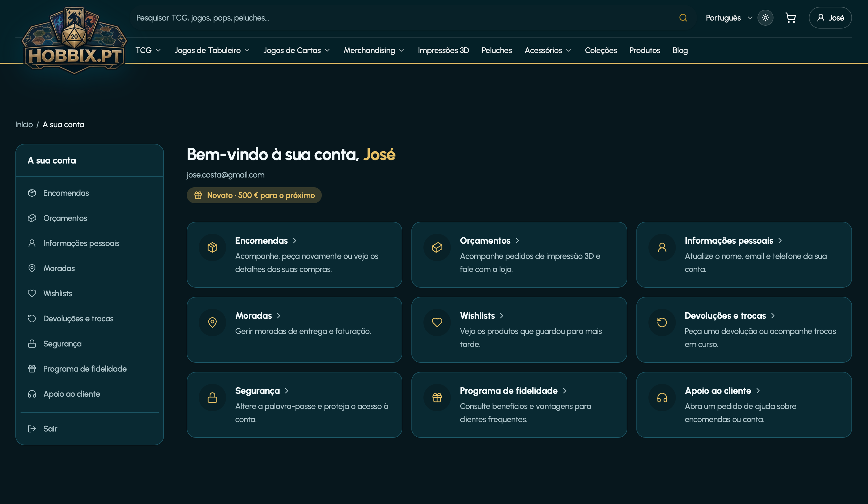Click the sidebar Wishlists heart icon
Viewport: 868px width, 504px height.
point(32,293)
